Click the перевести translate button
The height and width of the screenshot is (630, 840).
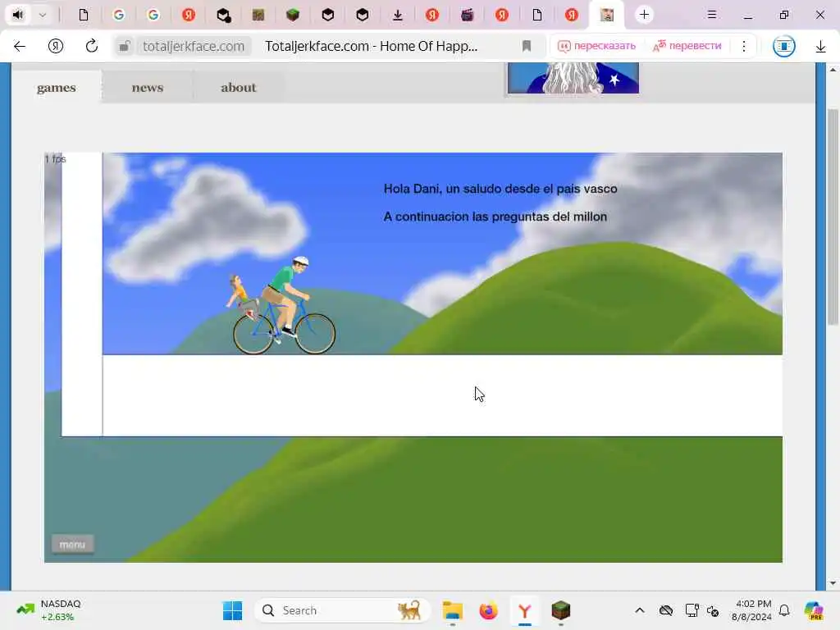687,46
